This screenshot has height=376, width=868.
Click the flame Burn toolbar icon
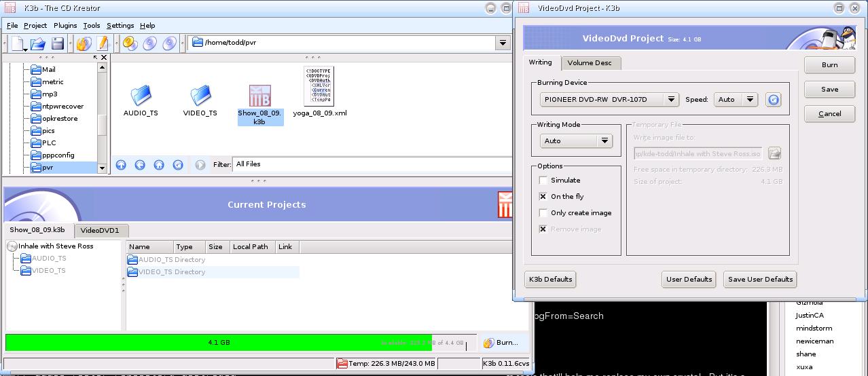tap(84, 43)
